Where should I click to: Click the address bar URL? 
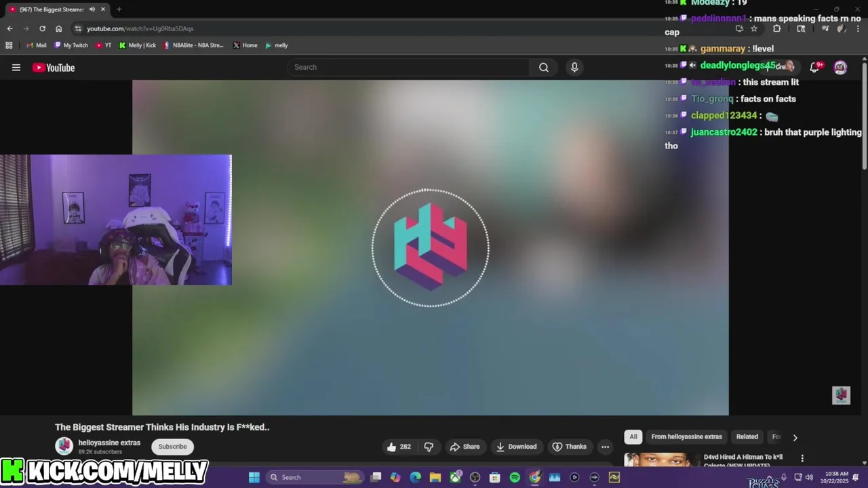coord(140,28)
